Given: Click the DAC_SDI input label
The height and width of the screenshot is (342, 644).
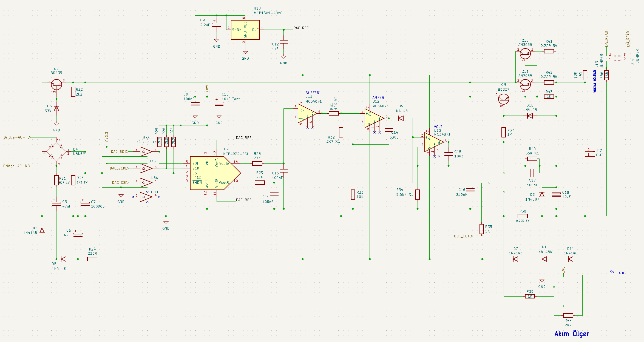Looking at the screenshot, I should coord(120,151).
